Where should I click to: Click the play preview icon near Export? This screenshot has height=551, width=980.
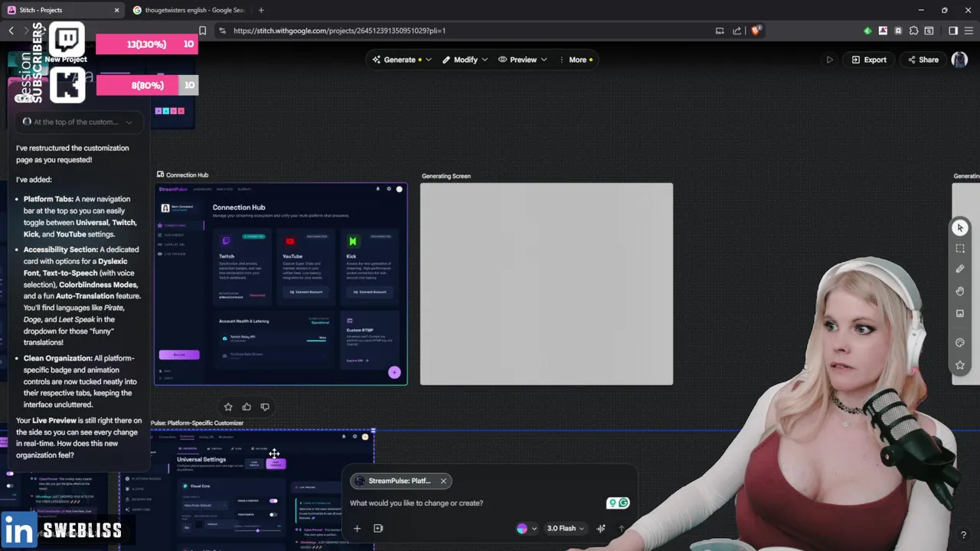(x=829, y=60)
